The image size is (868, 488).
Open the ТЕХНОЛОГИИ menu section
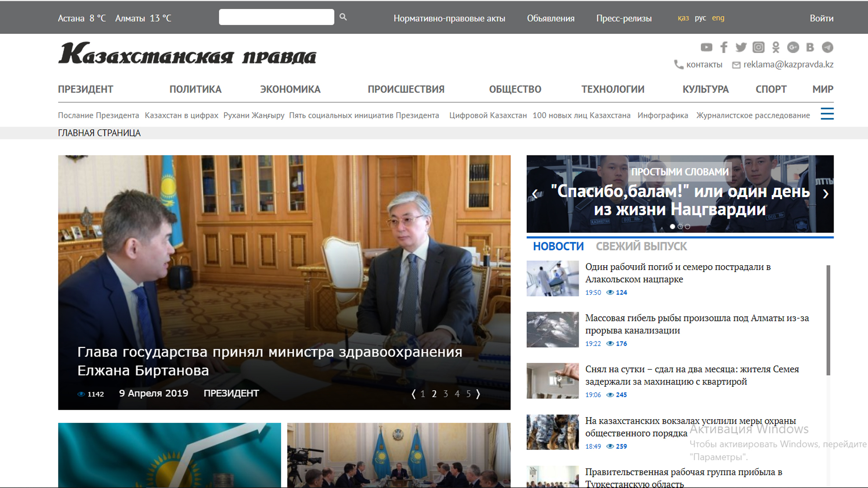[613, 89]
